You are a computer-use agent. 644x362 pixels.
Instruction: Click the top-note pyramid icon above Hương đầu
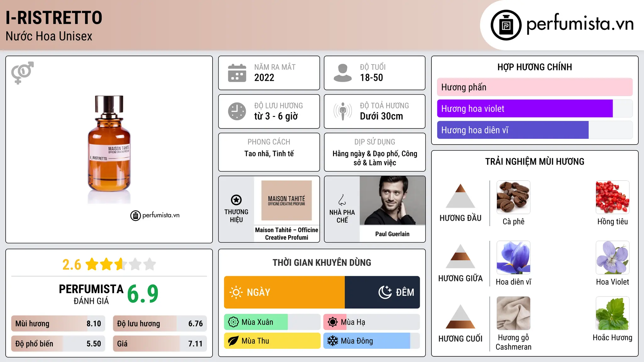[460, 196]
